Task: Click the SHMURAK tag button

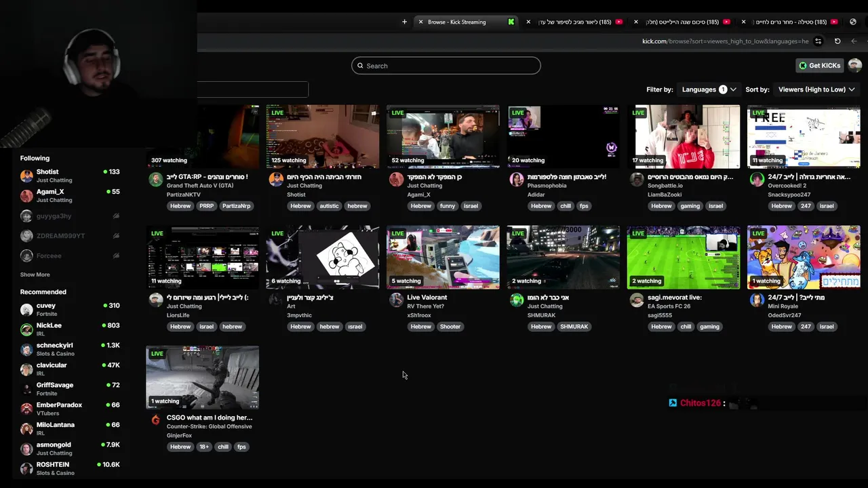Action: pyautogui.click(x=574, y=327)
